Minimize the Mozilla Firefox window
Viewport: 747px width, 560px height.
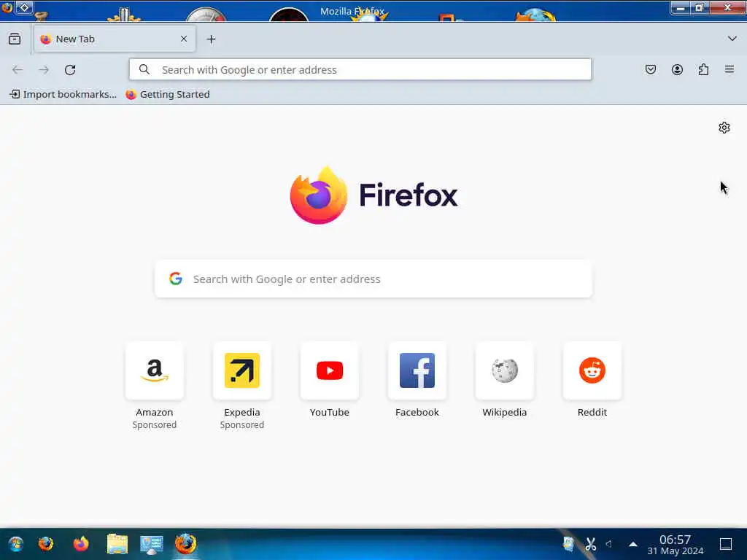[681, 7]
